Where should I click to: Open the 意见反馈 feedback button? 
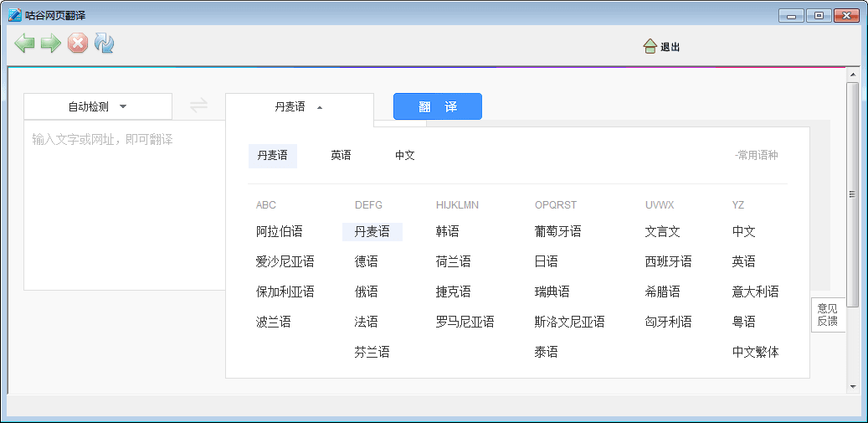(827, 315)
